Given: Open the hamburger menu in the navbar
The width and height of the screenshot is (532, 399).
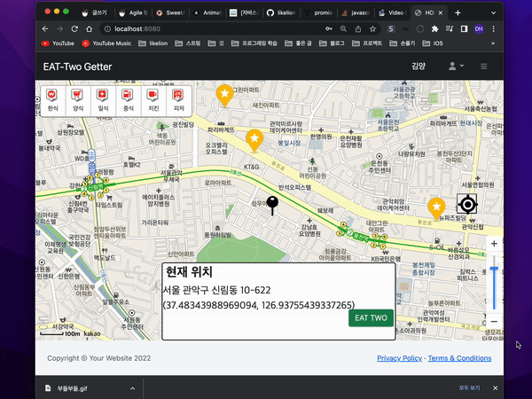Looking at the screenshot, I should click(x=484, y=66).
